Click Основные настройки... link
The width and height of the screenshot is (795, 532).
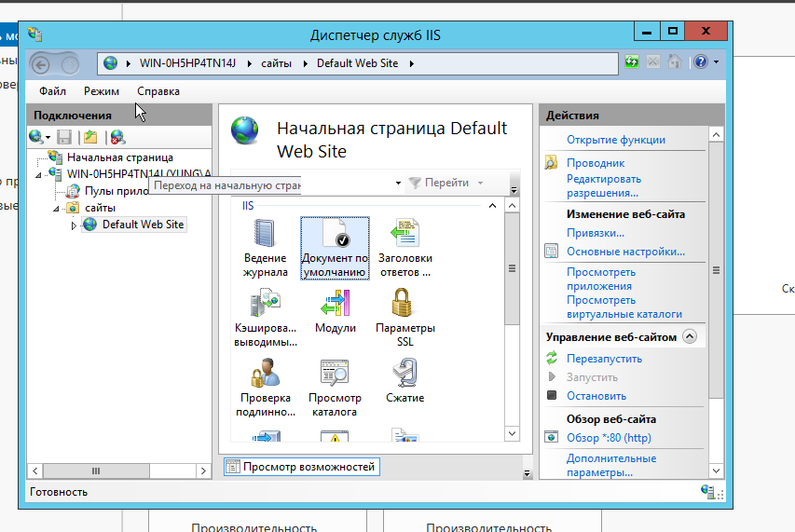coord(625,252)
